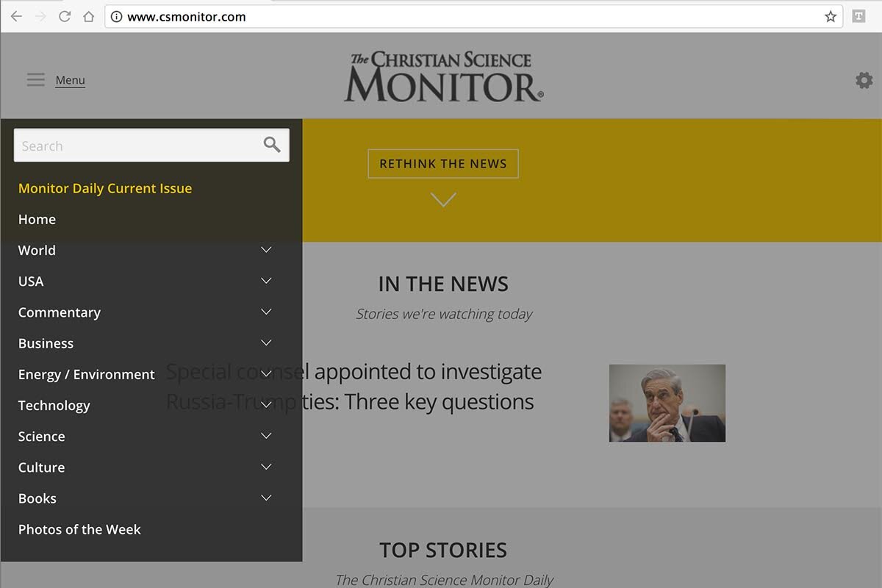Click 'Stories we're watching today' subtitle

[444, 314]
